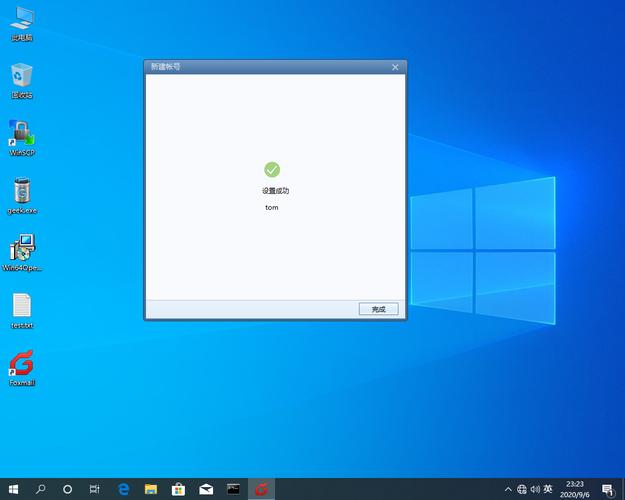The image size is (625, 500).
Task: Open File Explorer from taskbar
Action: coord(151,489)
